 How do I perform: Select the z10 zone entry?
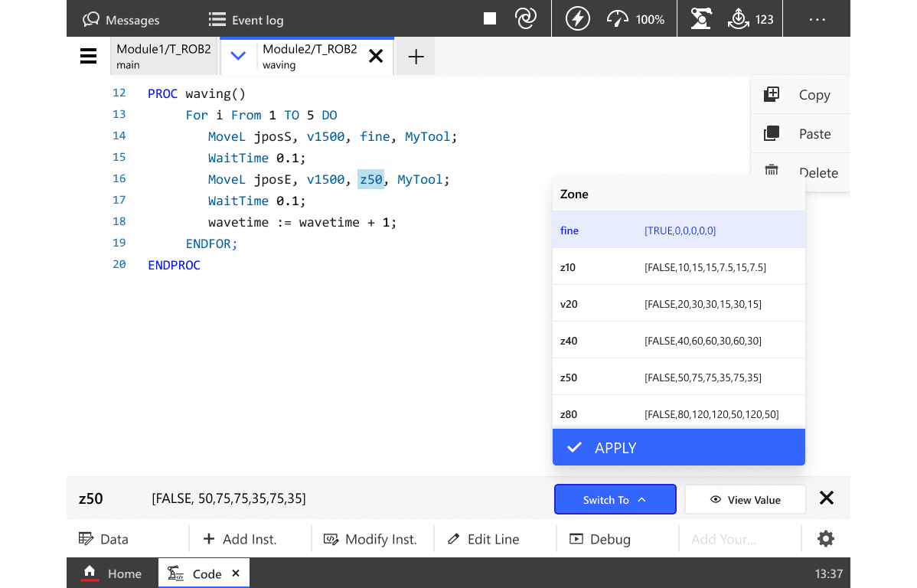pyautogui.click(x=678, y=266)
